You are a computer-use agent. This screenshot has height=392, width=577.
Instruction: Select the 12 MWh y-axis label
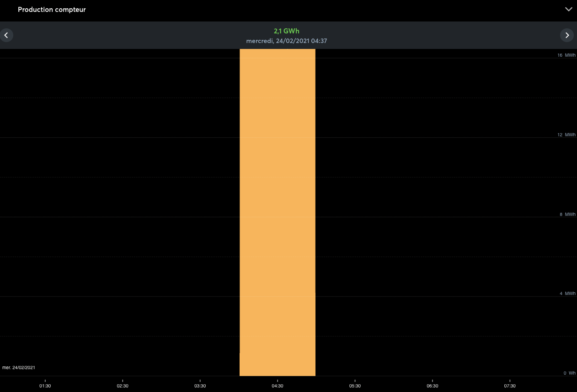point(566,135)
